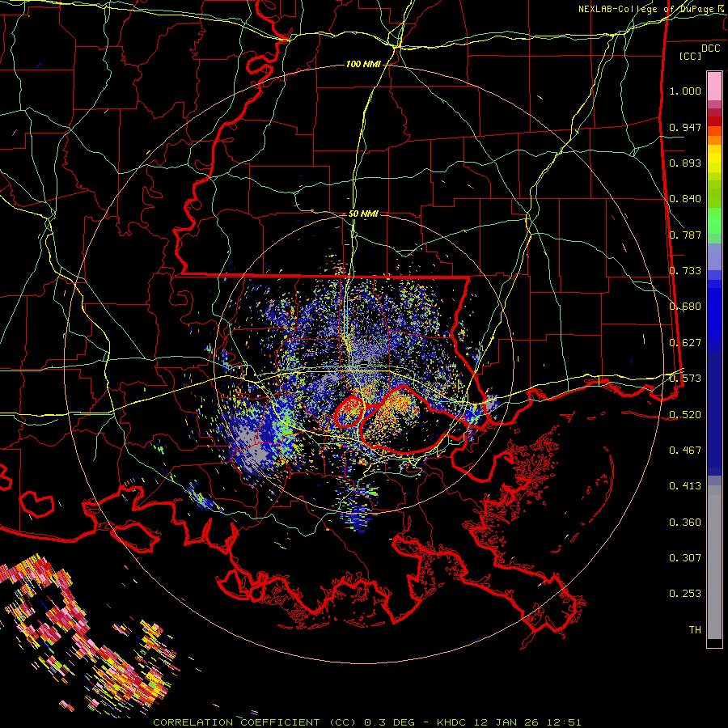Image resolution: width=728 pixels, height=728 pixels.
Task: Click the 0.893 legend value
Action: (685, 163)
